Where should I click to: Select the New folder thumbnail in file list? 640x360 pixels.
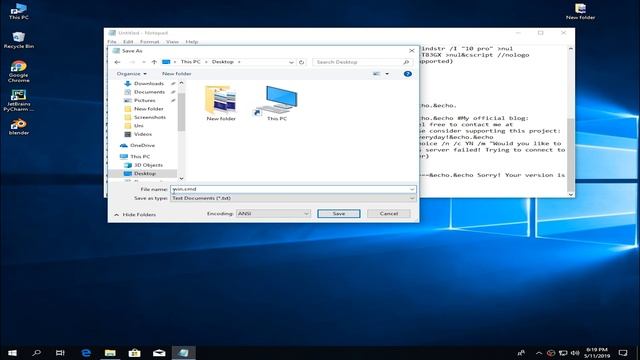click(221, 103)
